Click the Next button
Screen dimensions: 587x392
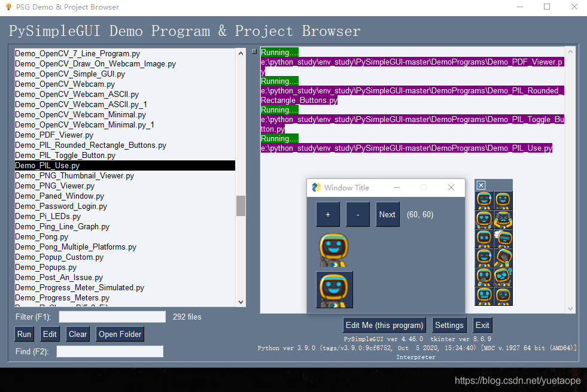click(387, 214)
